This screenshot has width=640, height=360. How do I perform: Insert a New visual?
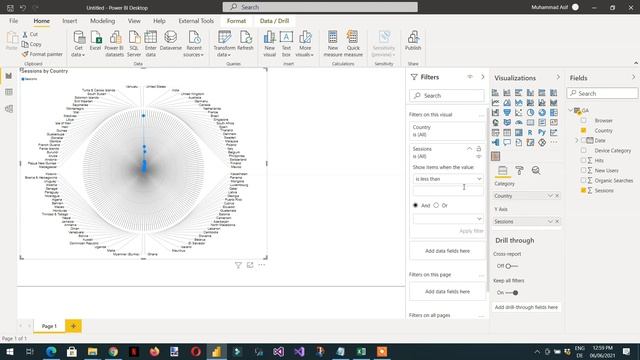click(269, 44)
